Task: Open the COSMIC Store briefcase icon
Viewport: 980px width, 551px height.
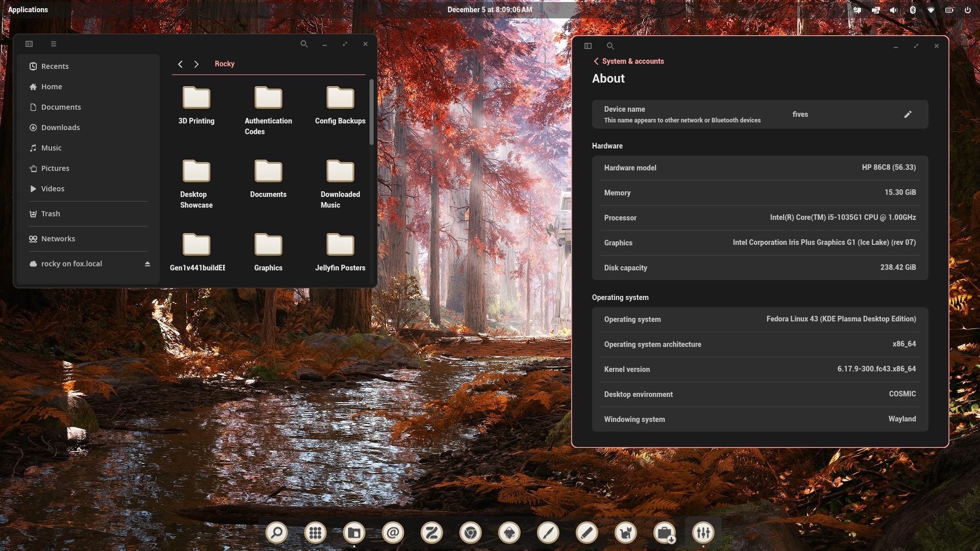Action: tap(664, 533)
